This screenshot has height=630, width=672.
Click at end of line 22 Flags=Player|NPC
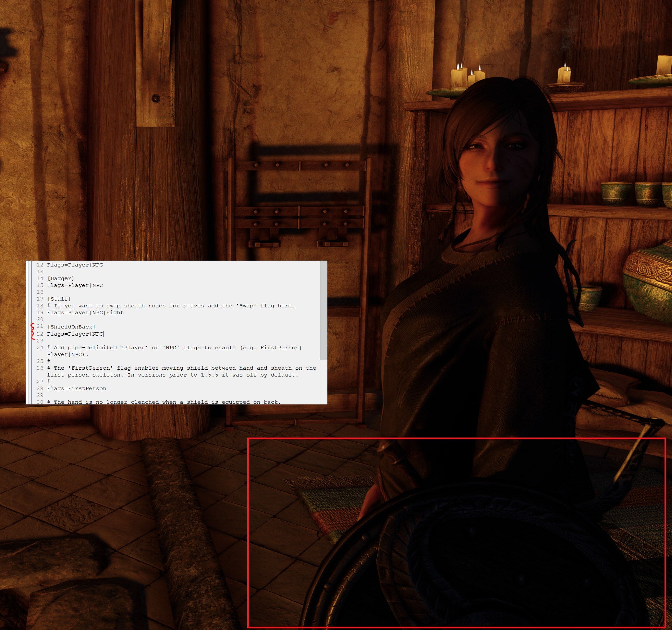click(103, 334)
